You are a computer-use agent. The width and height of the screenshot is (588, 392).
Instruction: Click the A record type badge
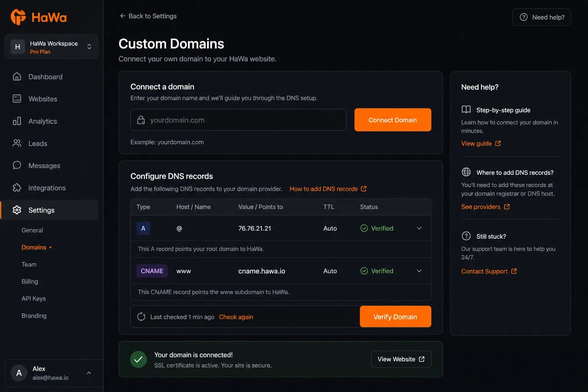143,228
